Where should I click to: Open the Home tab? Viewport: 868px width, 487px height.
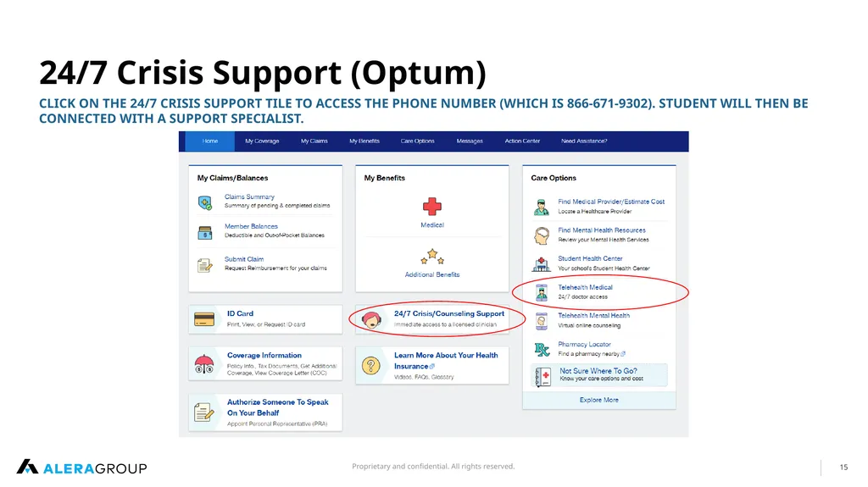[210, 141]
